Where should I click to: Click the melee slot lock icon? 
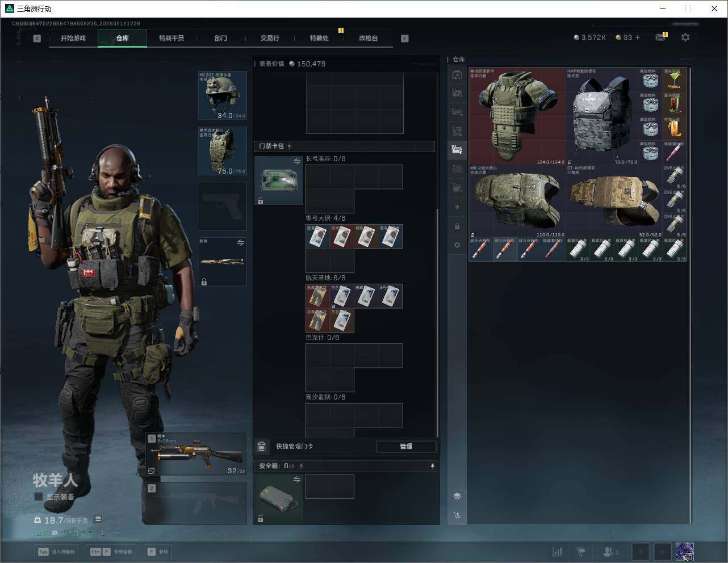point(204,281)
